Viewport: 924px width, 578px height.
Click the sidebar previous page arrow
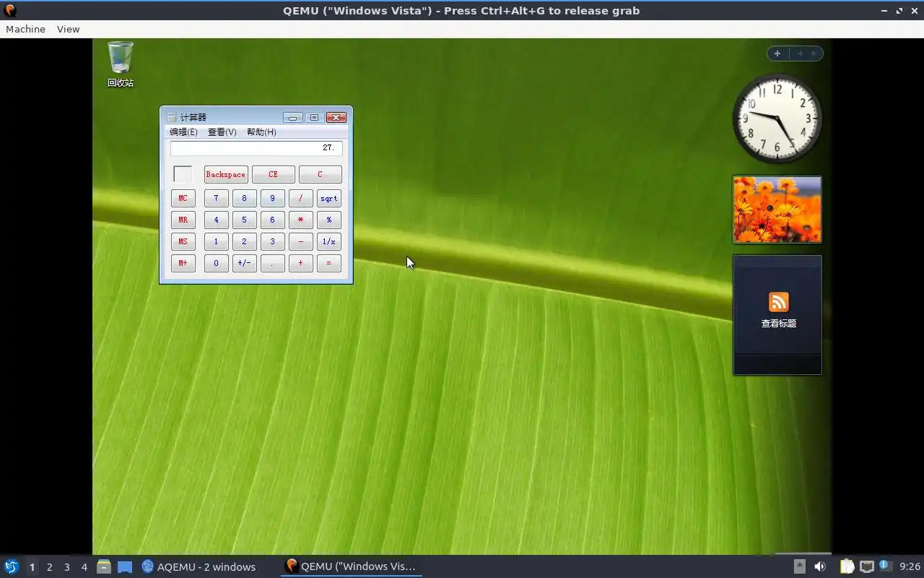[800, 53]
